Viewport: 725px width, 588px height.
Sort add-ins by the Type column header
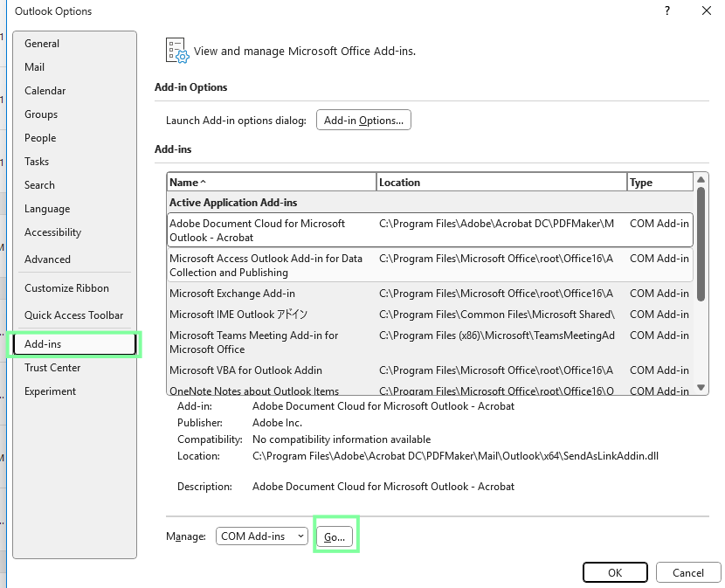tap(660, 183)
